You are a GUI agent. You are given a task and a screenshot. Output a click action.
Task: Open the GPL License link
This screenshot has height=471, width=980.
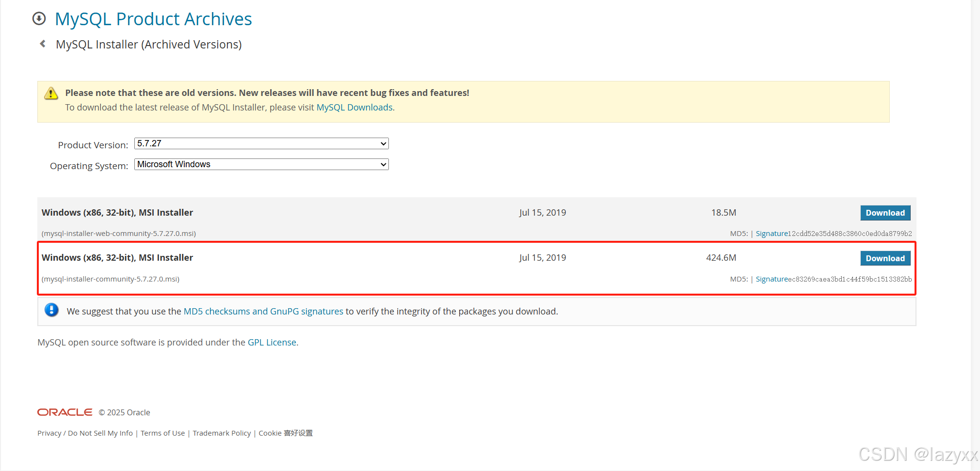pos(272,343)
